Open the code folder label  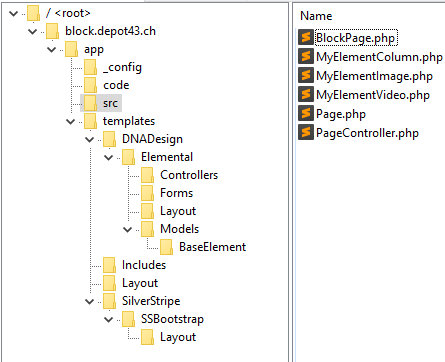point(116,85)
